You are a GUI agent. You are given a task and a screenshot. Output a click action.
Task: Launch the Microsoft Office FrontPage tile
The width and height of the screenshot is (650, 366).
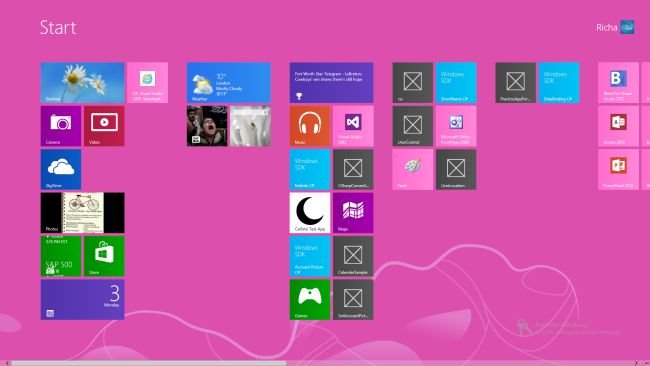456,126
